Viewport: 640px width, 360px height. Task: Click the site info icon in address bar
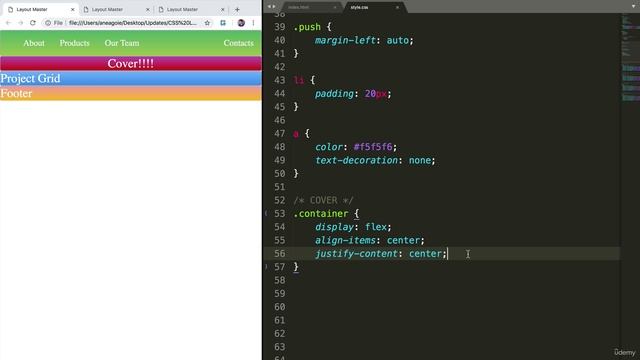[x=48, y=23]
